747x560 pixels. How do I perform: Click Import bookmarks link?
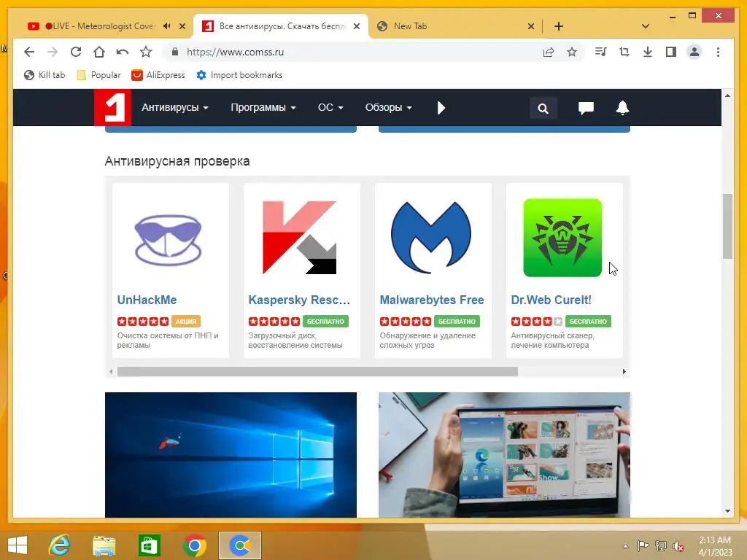tap(239, 75)
